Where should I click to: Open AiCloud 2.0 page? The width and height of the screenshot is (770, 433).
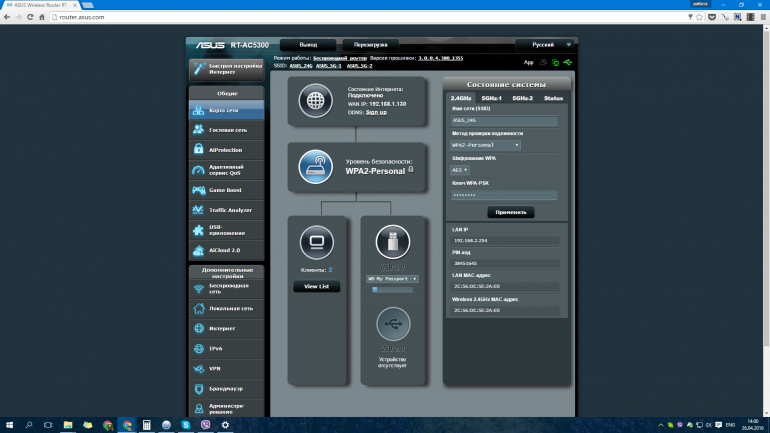click(x=226, y=250)
